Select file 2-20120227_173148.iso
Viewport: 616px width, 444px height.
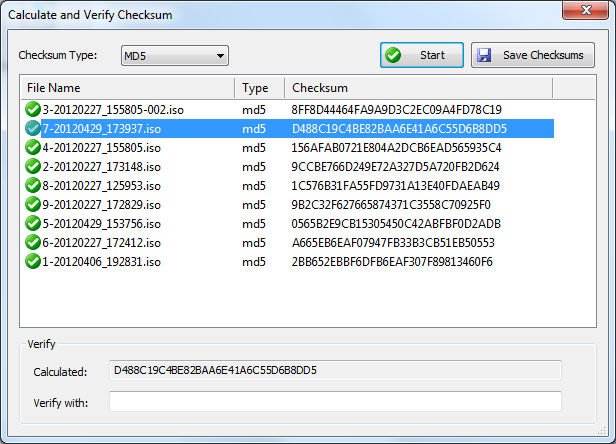click(x=102, y=167)
